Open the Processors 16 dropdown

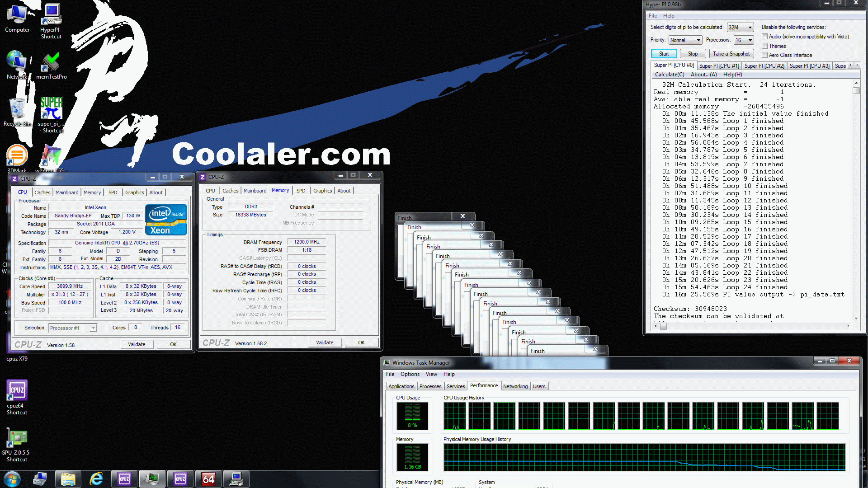pos(744,40)
